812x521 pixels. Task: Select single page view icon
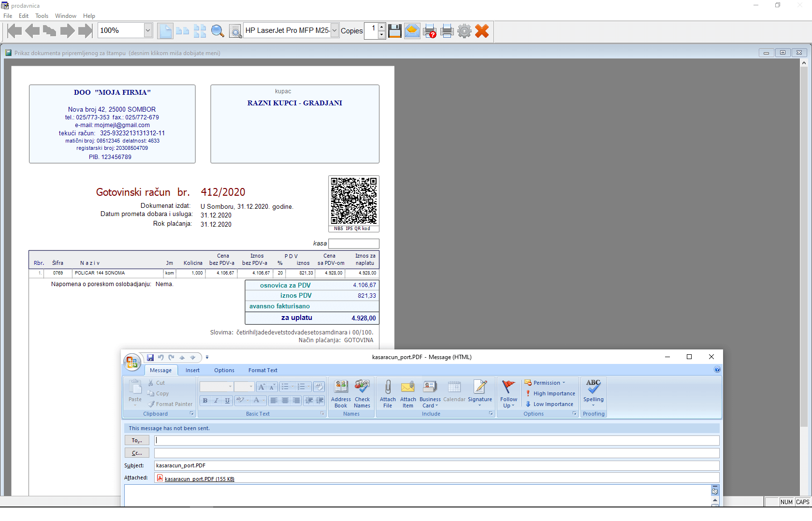[165, 31]
